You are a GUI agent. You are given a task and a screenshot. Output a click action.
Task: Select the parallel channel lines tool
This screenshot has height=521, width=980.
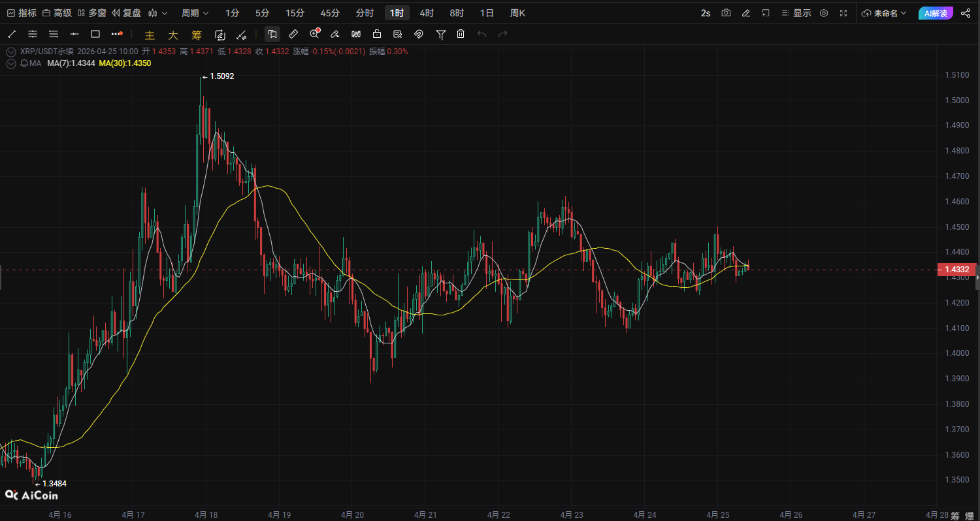[33, 34]
